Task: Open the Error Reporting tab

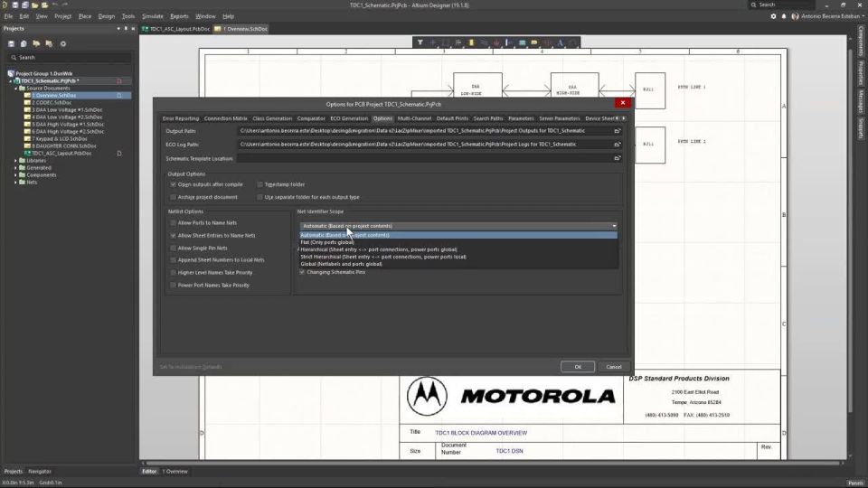Action: pyautogui.click(x=181, y=118)
